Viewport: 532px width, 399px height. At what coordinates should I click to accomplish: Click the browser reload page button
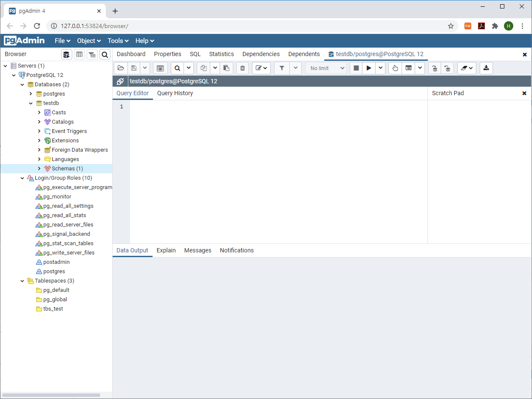point(37,26)
